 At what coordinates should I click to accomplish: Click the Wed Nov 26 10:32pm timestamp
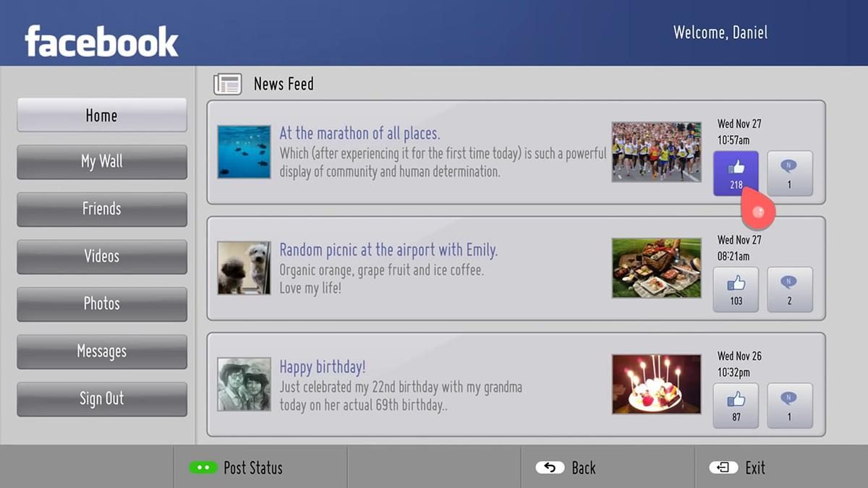[x=739, y=364]
